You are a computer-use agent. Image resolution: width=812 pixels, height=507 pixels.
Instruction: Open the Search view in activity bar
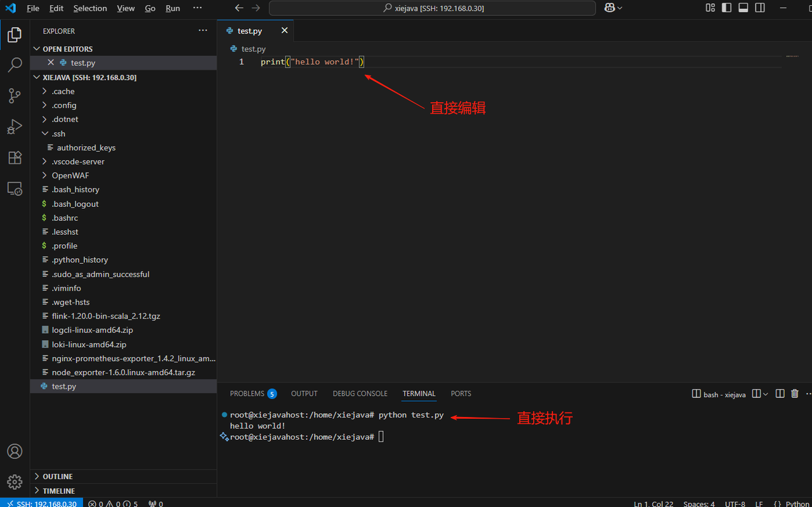[15, 65]
